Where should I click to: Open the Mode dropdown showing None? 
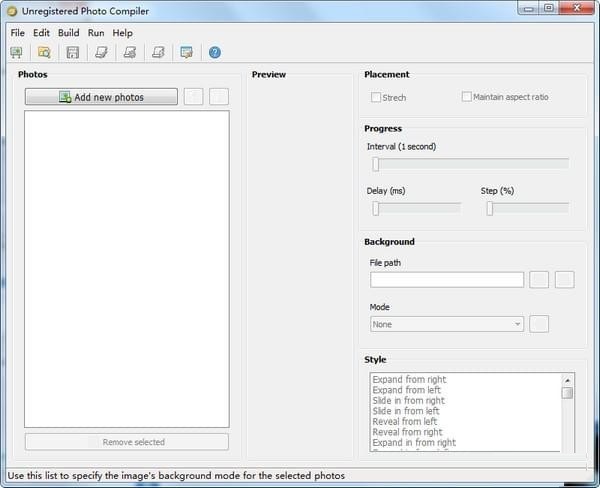447,324
